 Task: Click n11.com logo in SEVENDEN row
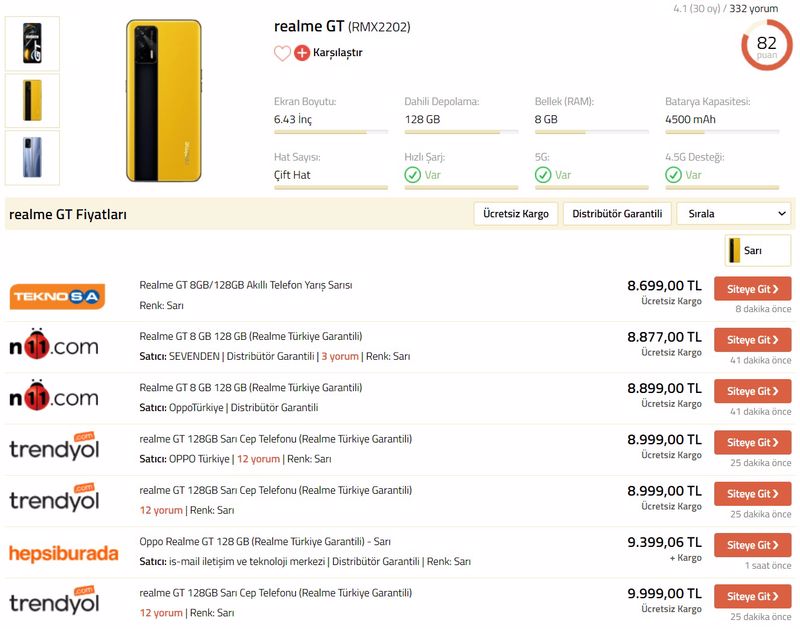(54, 344)
